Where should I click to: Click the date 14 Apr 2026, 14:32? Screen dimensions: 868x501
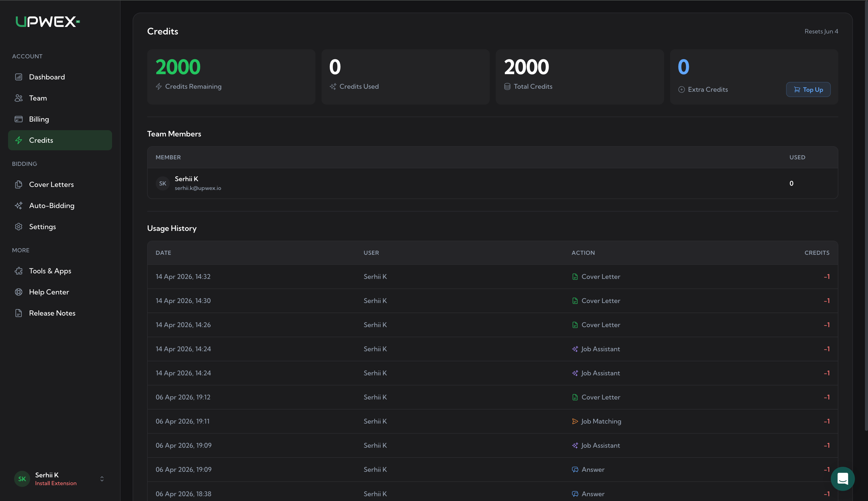[x=183, y=277]
